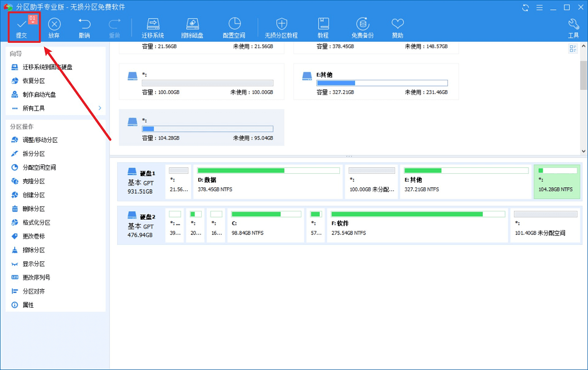Click the 删除分区 sidebar link

point(34,208)
